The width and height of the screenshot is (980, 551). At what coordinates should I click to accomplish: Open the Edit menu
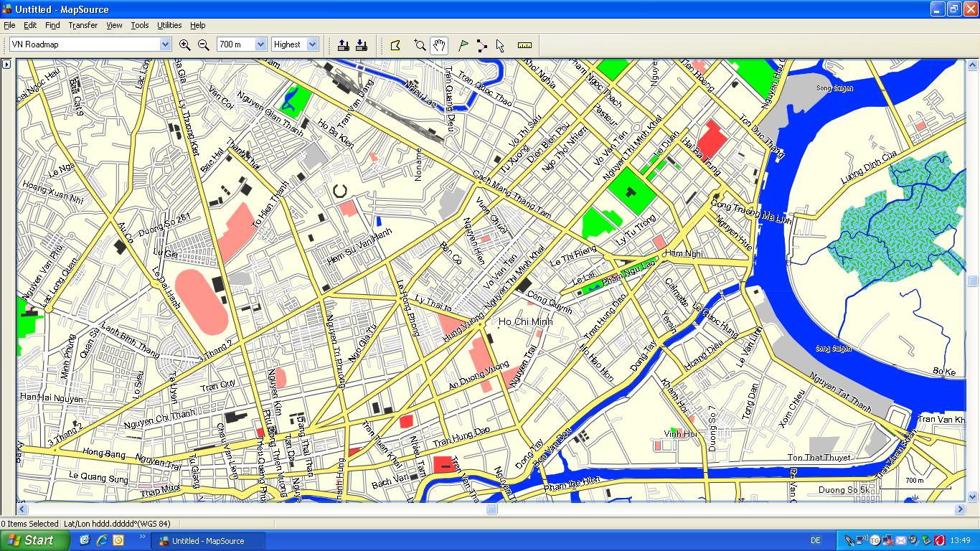30,25
